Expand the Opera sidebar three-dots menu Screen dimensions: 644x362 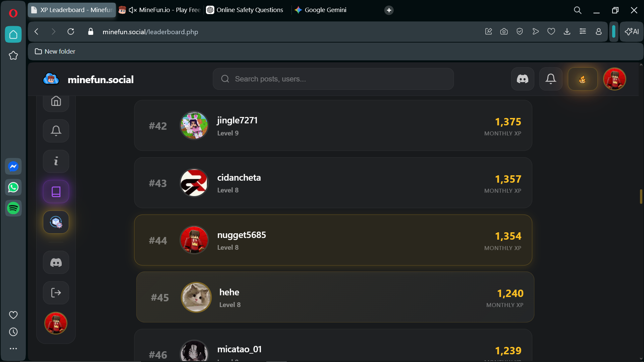tap(13, 349)
